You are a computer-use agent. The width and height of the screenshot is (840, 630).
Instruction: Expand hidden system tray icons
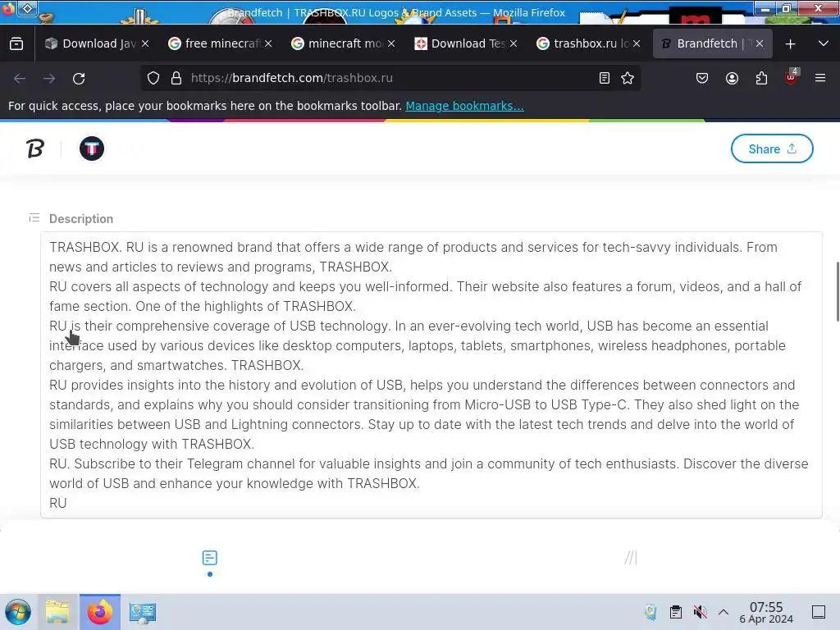tap(724, 612)
